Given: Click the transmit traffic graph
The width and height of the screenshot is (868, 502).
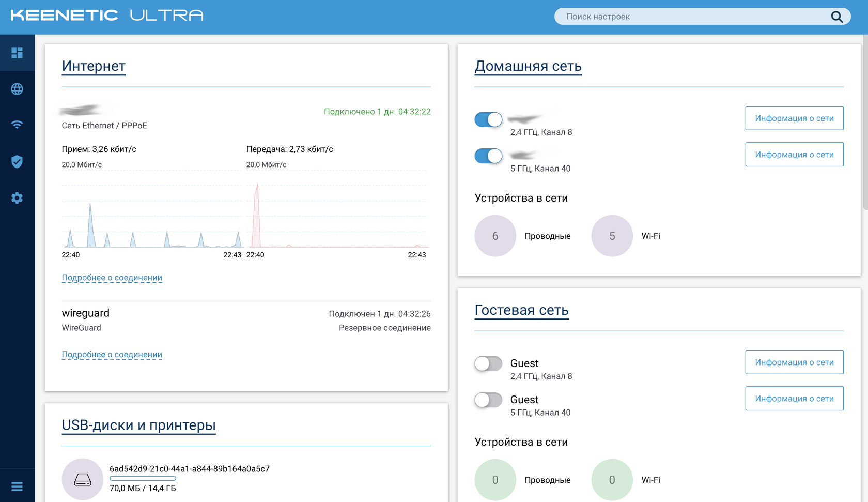Looking at the screenshot, I should 337,209.
